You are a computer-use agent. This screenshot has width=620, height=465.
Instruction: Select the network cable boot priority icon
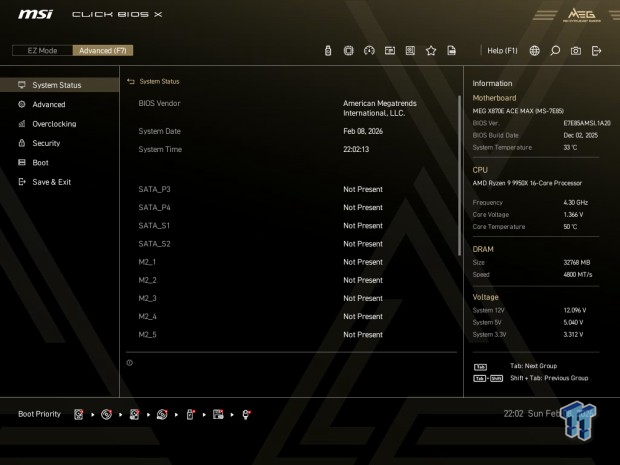point(246,414)
